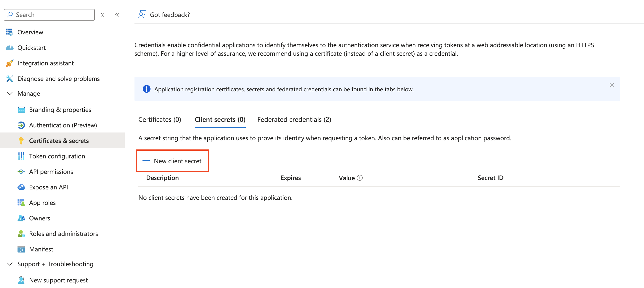The width and height of the screenshot is (644, 288).
Task: Collapse the left navigation pane
Action: (x=117, y=15)
